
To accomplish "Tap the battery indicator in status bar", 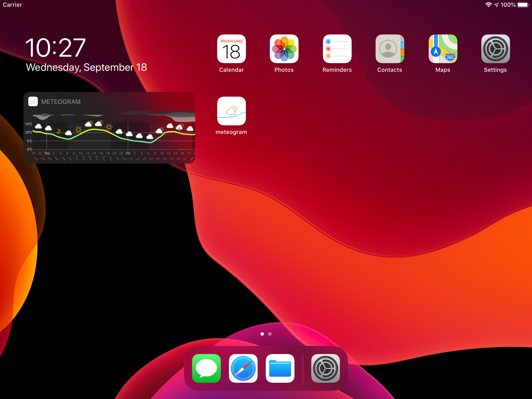I will (523, 5).
